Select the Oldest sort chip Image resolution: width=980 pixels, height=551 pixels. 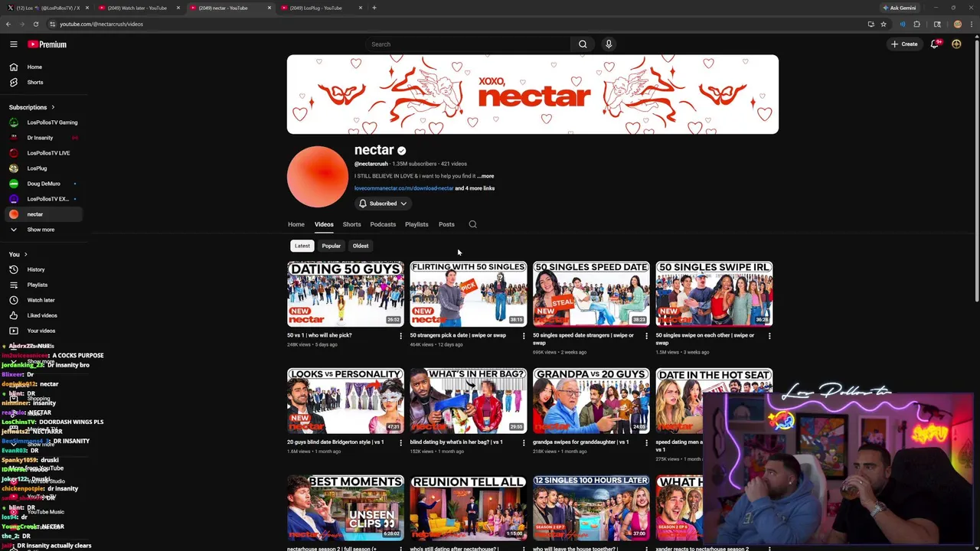(x=361, y=246)
